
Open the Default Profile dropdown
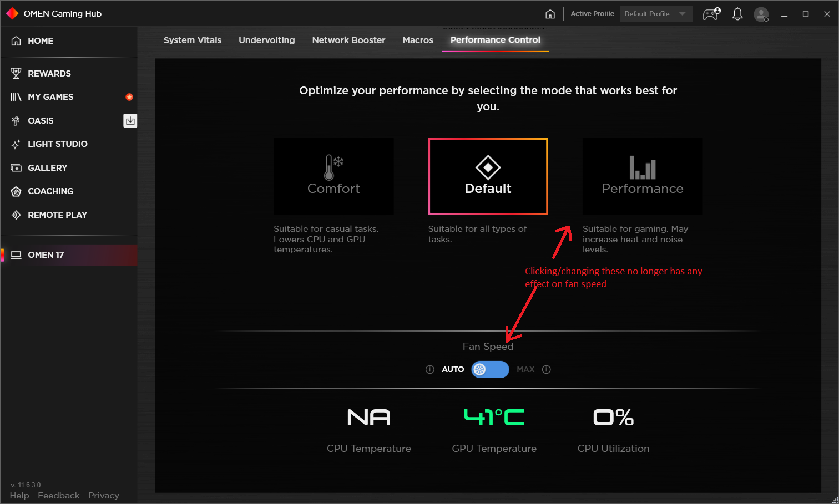[656, 13]
